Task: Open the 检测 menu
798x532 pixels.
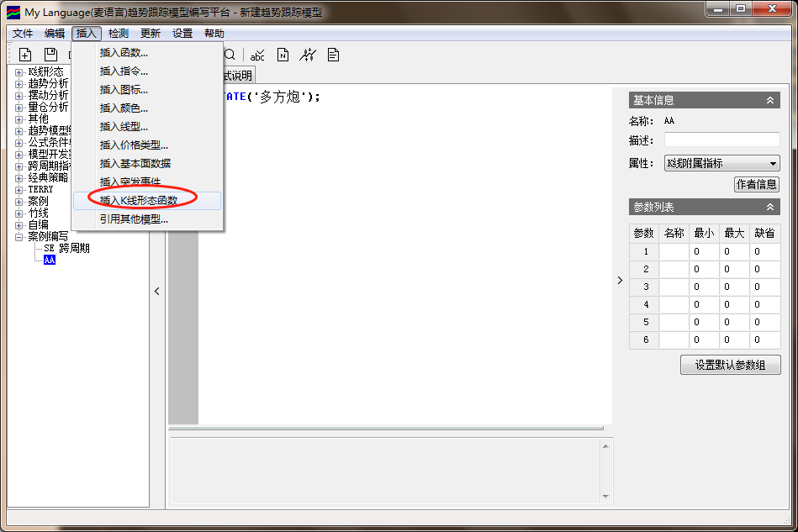Action: pyautogui.click(x=119, y=34)
